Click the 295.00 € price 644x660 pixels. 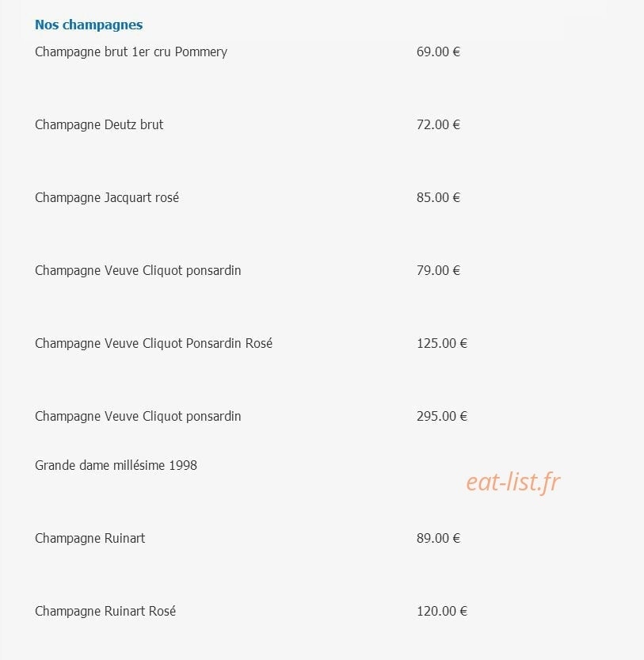tap(442, 416)
